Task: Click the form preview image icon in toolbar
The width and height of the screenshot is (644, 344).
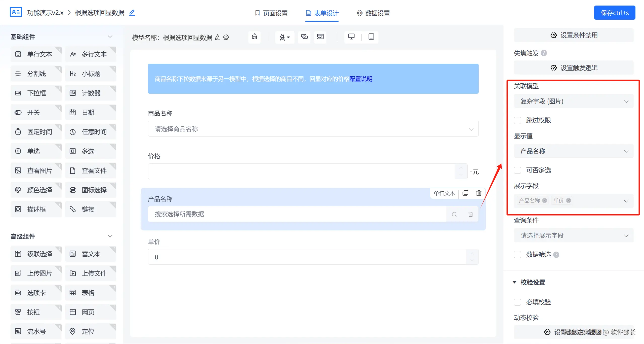Action: click(320, 37)
